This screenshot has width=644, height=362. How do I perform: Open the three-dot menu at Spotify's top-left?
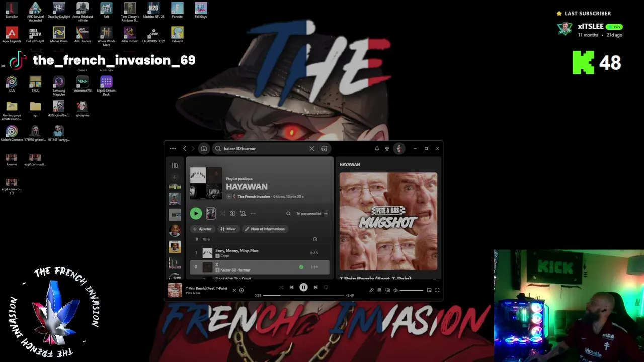click(173, 149)
